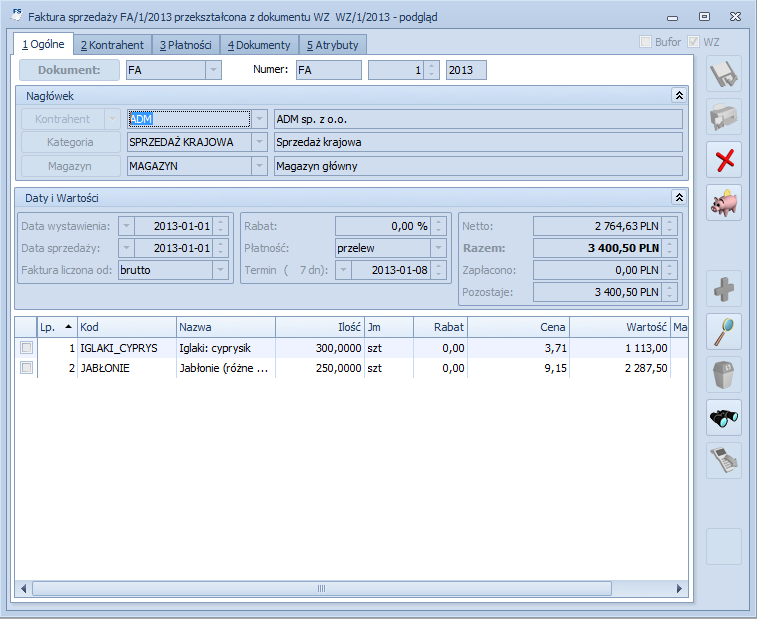Toggle the WZ checkbox
Screen dimensions: 757x619
coord(693,42)
